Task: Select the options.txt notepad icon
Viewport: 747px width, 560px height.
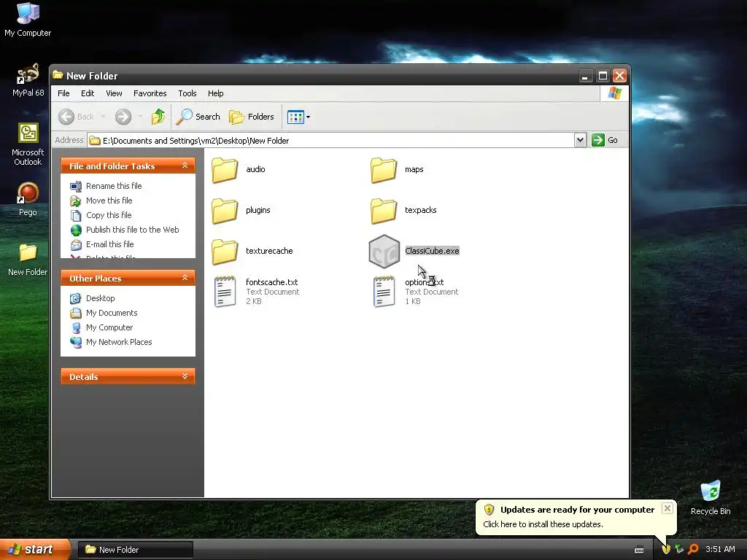Action: [384, 292]
